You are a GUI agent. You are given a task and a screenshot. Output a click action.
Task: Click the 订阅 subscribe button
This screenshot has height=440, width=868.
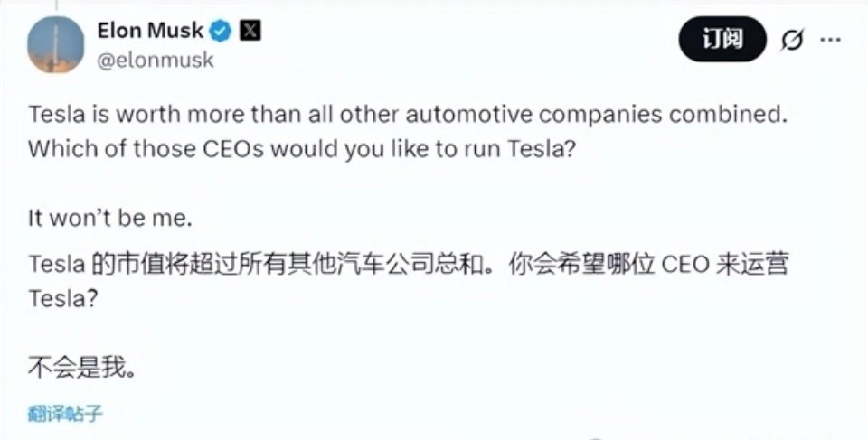point(722,40)
